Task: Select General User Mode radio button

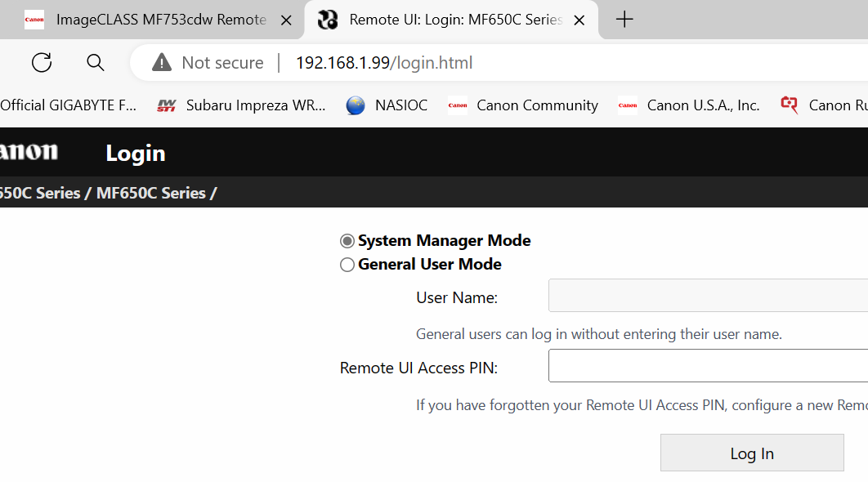Action: tap(347, 265)
